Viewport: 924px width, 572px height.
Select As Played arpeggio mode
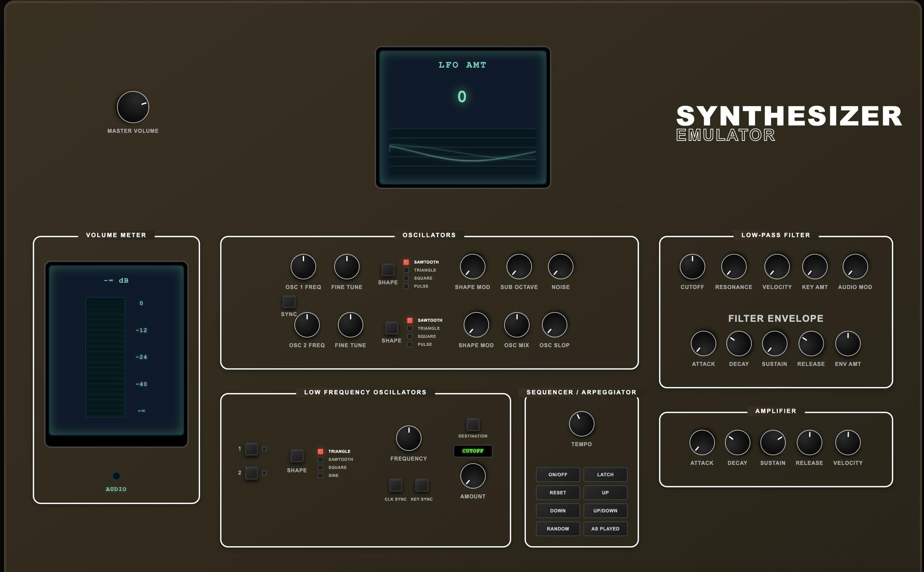click(605, 529)
